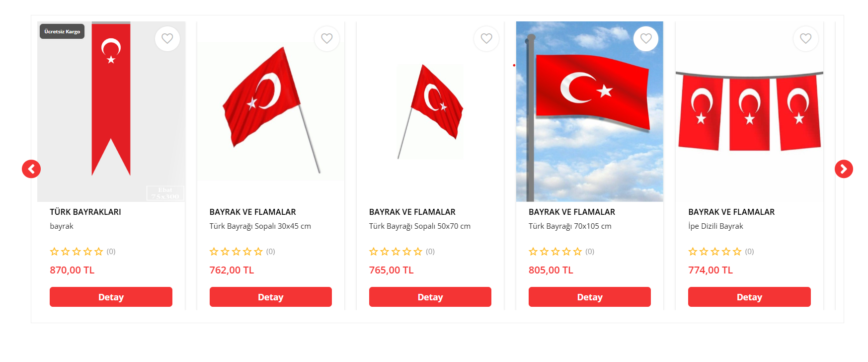Click star rating of İpe Dizili Bayrak
This screenshot has height=362, width=868.
714,252
